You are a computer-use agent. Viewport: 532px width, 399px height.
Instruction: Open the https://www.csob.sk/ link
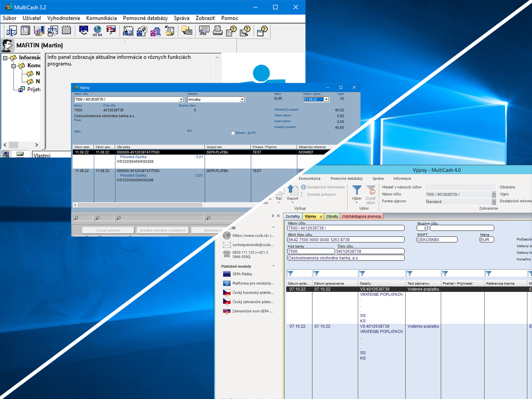coord(253,235)
